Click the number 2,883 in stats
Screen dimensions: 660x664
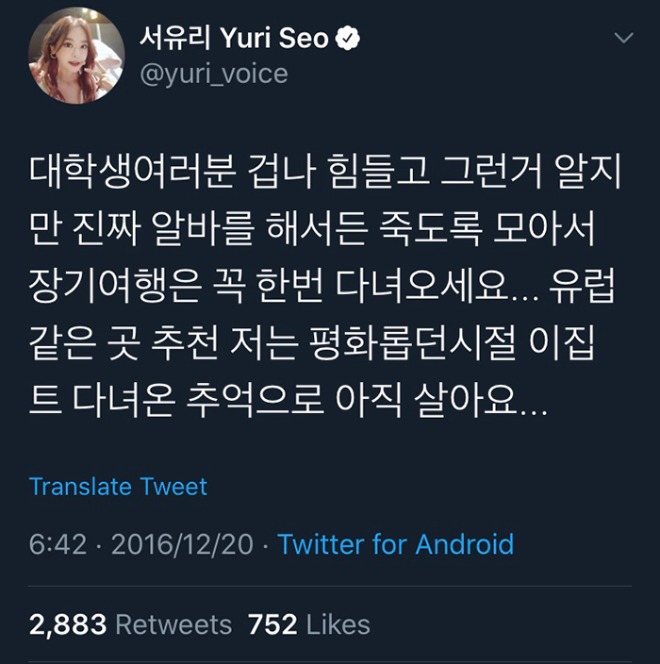click(x=68, y=625)
